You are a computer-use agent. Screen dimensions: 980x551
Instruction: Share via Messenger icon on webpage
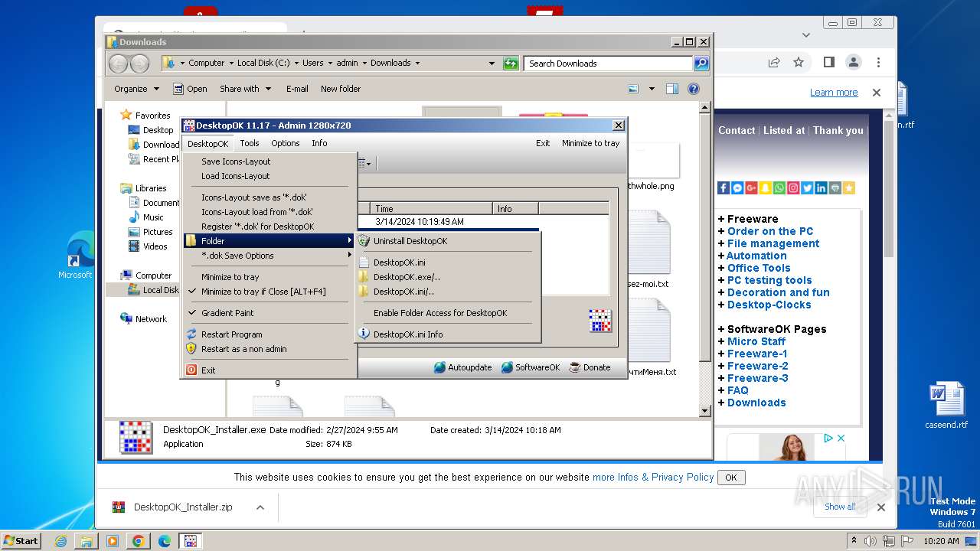pos(737,187)
